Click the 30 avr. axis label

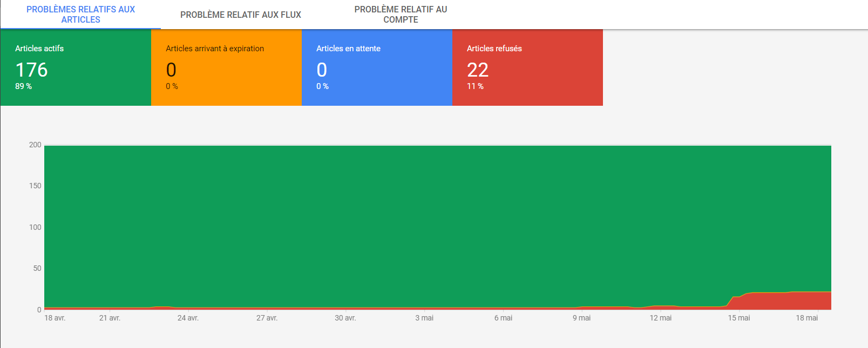tap(345, 318)
